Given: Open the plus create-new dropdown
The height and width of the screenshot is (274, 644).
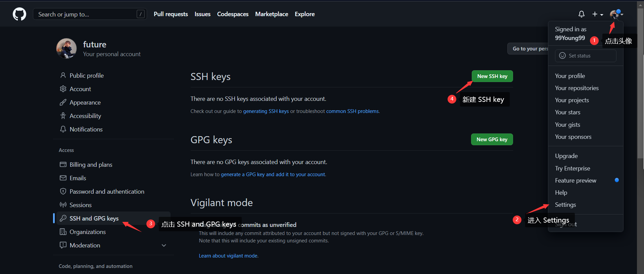Looking at the screenshot, I should [597, 14].
